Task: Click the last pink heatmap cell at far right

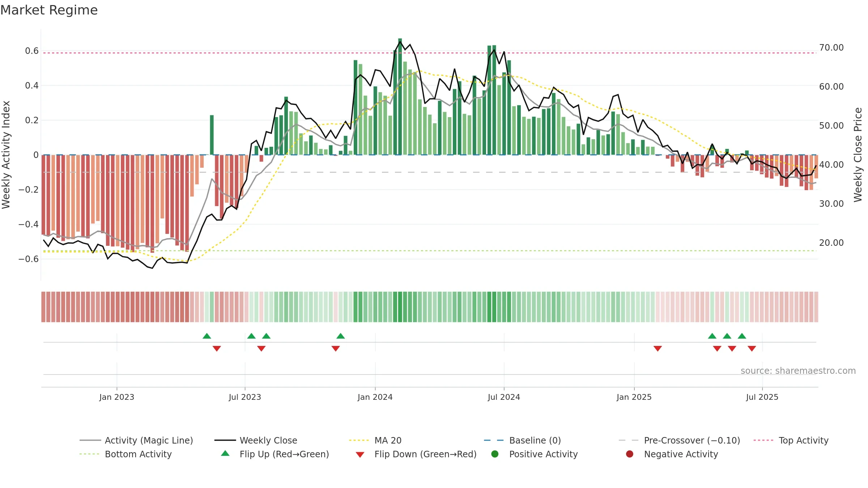Action: (x=816, y=307)
